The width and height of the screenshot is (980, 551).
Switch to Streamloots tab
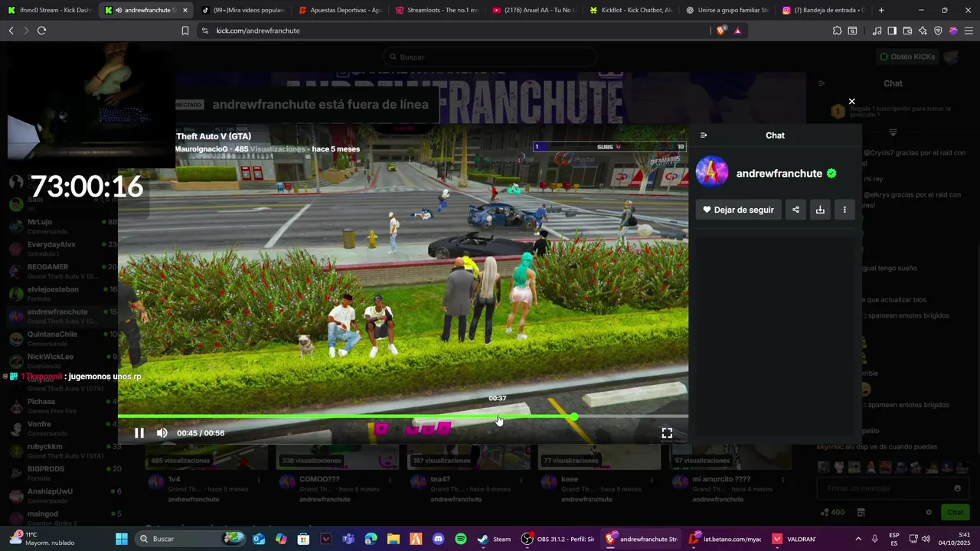[x=436, y=10]
